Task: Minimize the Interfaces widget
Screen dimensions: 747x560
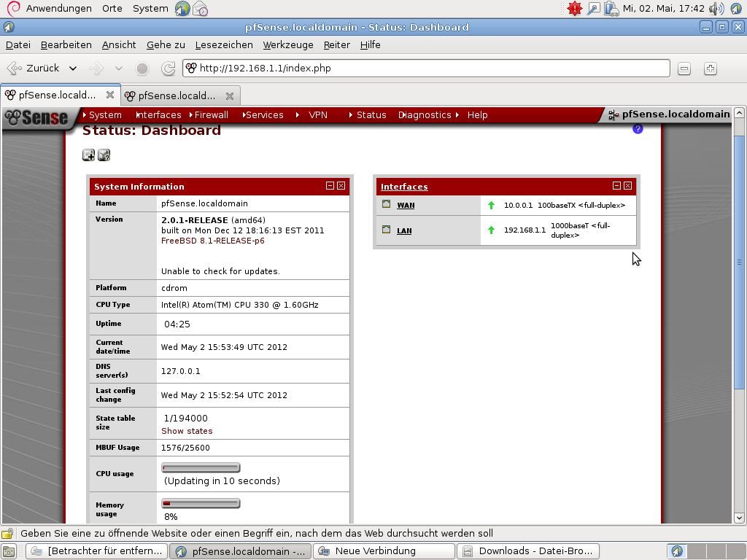Action: coord(616,186)
